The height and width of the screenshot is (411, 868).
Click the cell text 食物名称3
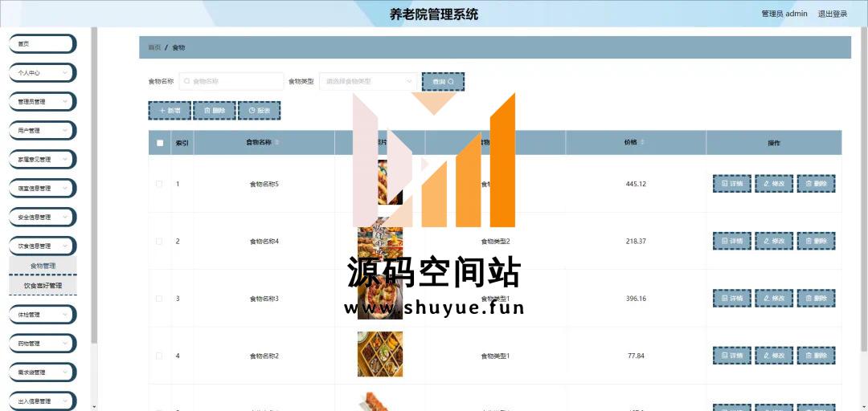click(x=264, y=299)
